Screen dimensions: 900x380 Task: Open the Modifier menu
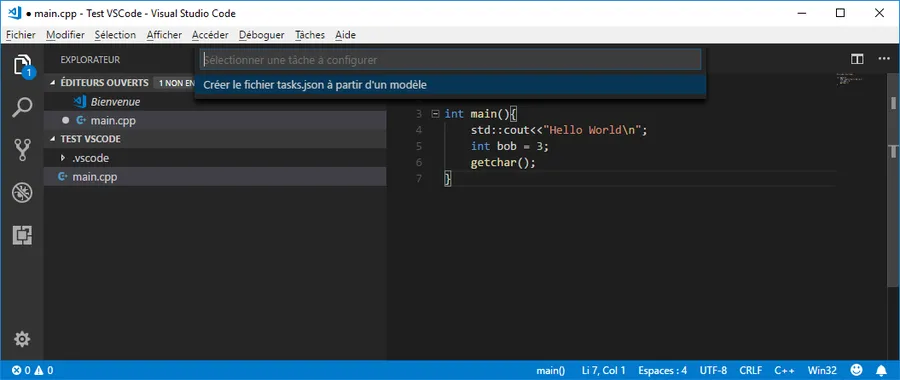coord(65,35)
